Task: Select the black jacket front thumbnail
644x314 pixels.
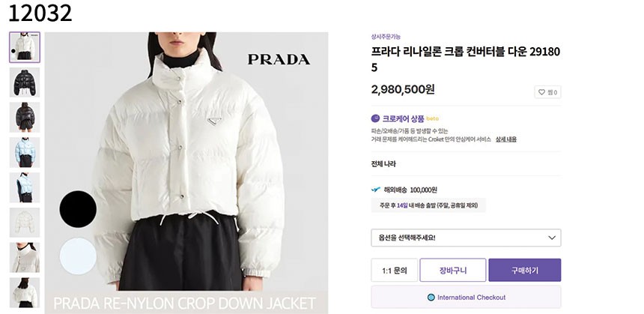Action: 25,82
